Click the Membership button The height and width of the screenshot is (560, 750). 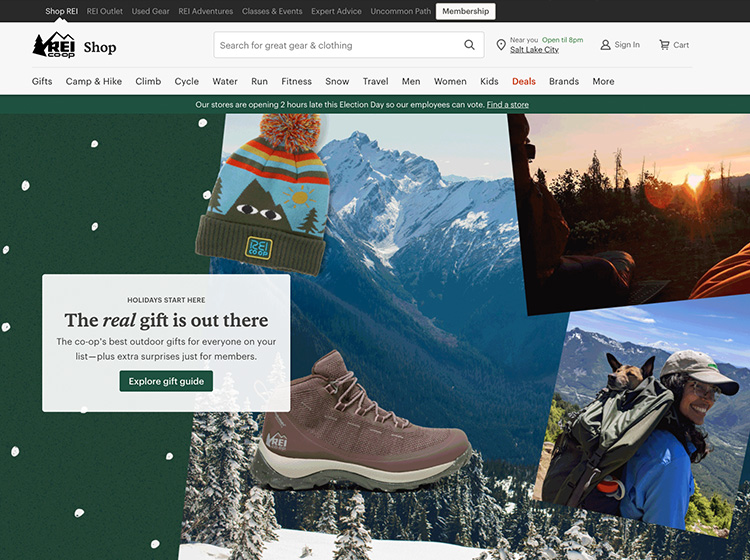[x=465, y=11]
